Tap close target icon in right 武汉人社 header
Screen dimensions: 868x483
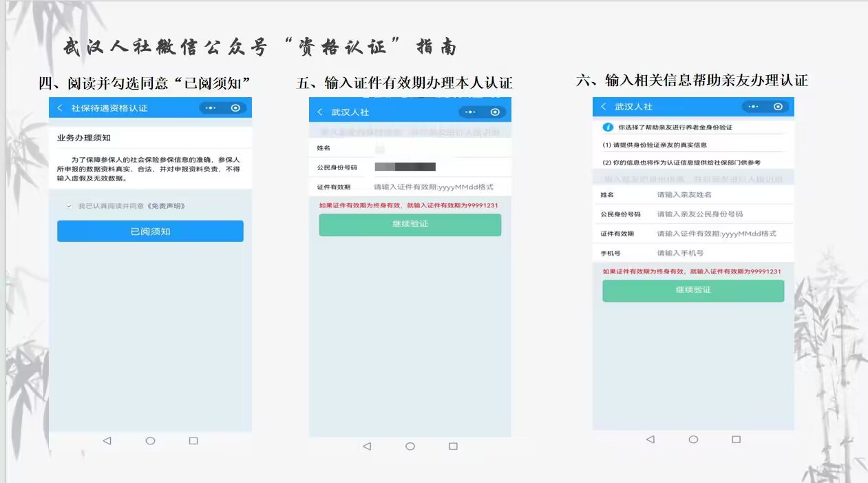(778, 107)
